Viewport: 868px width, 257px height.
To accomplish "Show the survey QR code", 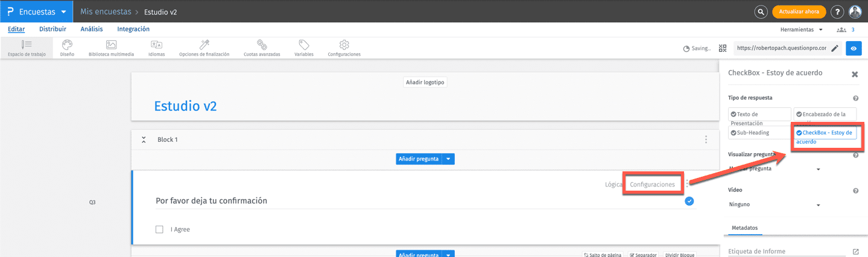I will pos(723,48).
